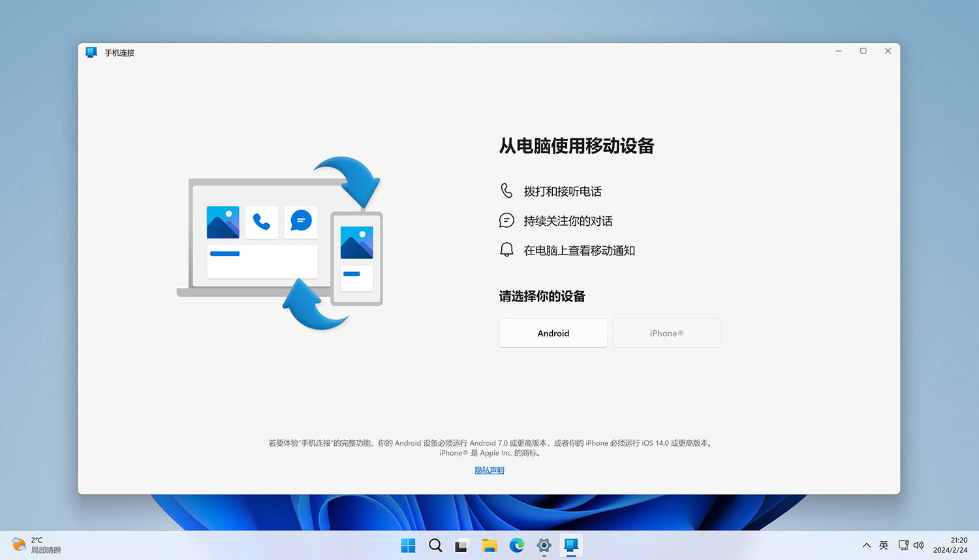The height and width of the screenshot is (560, 979).
Task: Choose Android as your device
Action: coord(553,333)
